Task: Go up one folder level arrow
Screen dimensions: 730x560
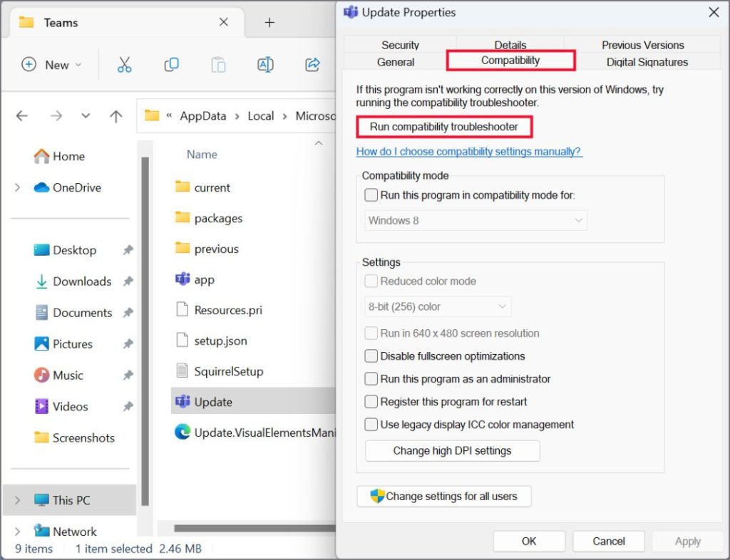Action: [x=116, y=116]
